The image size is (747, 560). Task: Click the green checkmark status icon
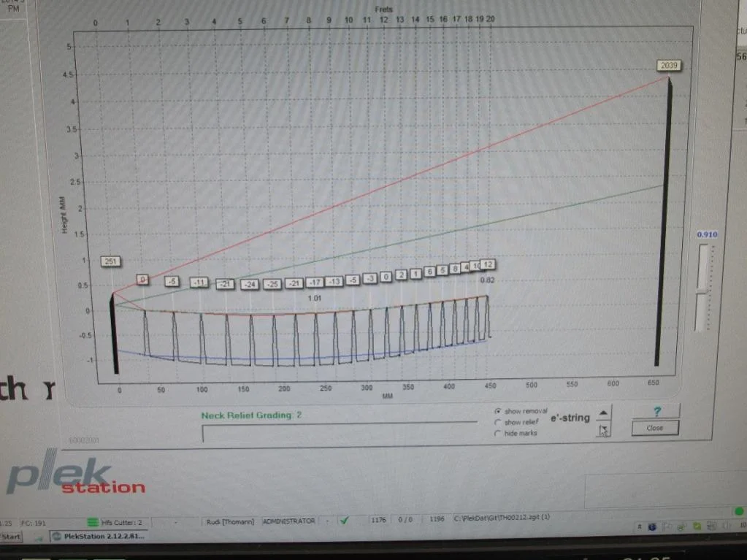(x=343, y=521)
